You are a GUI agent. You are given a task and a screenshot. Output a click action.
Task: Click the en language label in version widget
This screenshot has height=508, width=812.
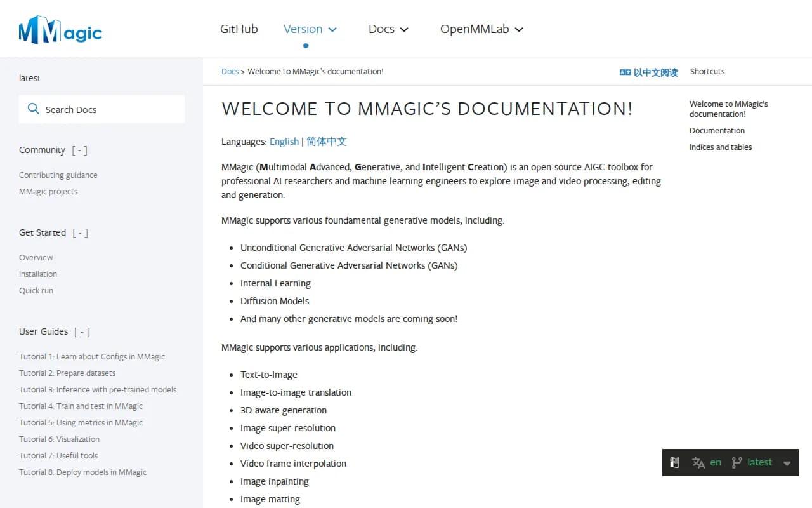coord(716,462)
